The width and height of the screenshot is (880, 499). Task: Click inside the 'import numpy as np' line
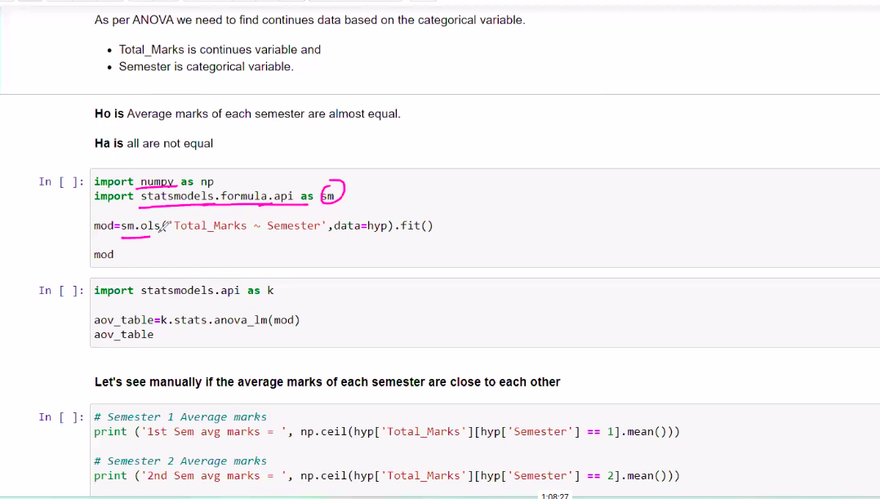coord(154,182)
